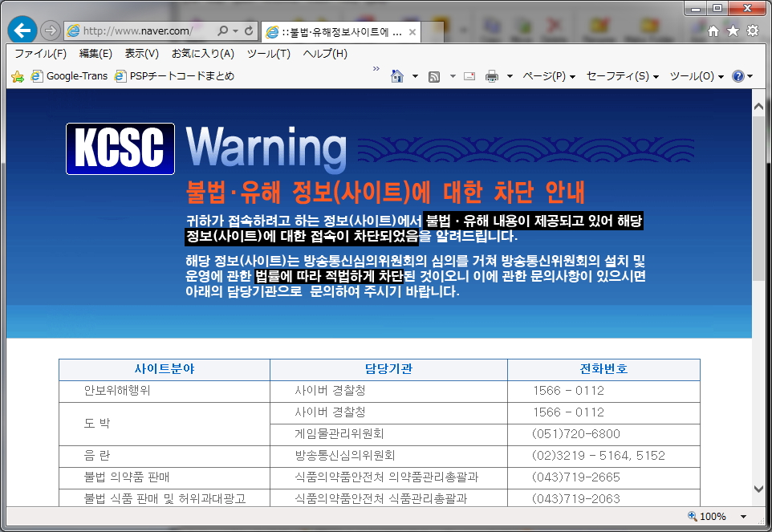
Task: Open ページ(P) command bar menu
Action: (549, 76)
